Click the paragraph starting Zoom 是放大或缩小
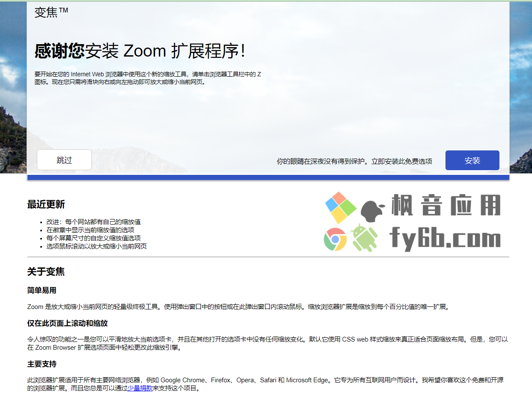Viewport: 532px width, 396px height. coord(239,307)
